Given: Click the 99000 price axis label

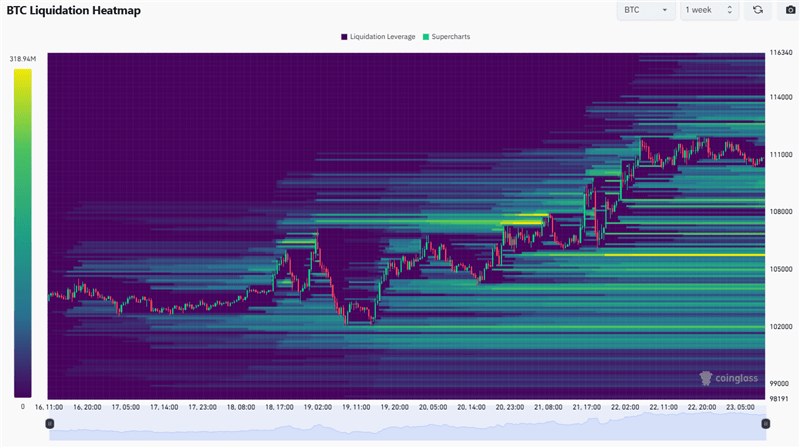Looking at the screenshot, I should pos(779,383).
